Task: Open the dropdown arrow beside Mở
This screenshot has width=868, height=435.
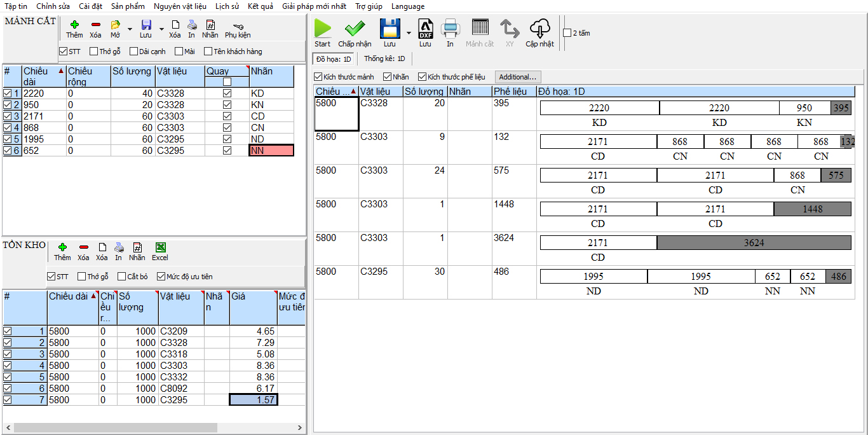Action: [130, 29]
